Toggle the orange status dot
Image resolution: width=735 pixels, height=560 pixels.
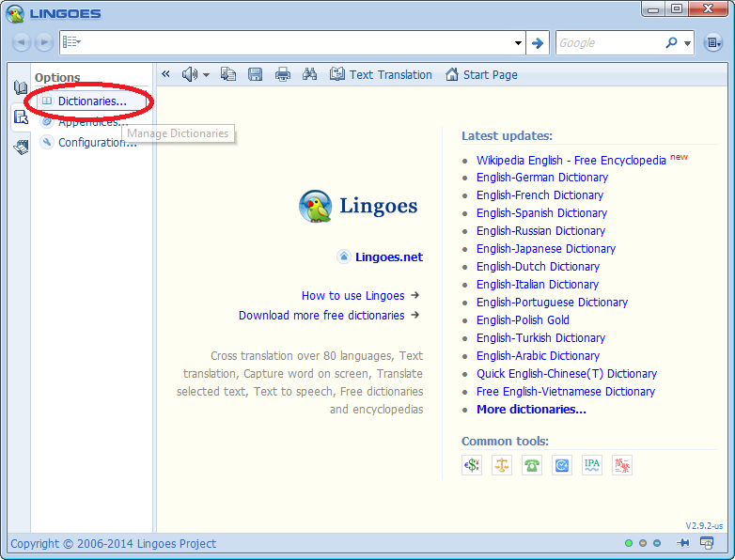(x=643, y=543)
